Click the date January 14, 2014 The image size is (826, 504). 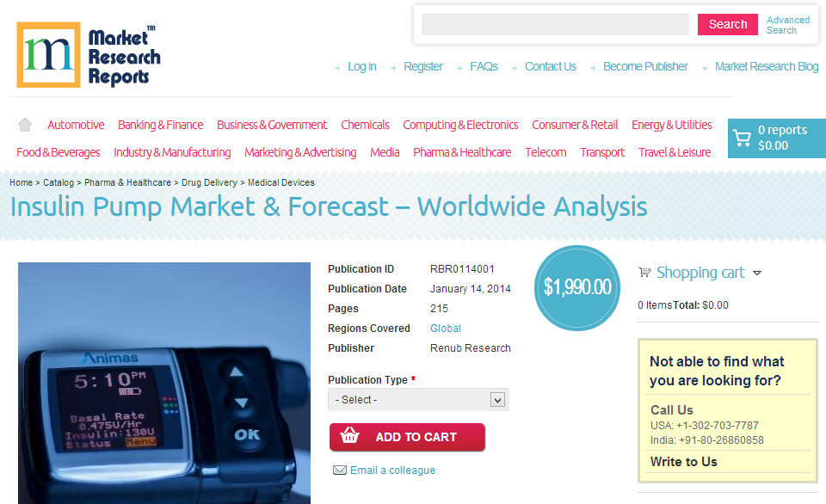[x=471, y=289]
